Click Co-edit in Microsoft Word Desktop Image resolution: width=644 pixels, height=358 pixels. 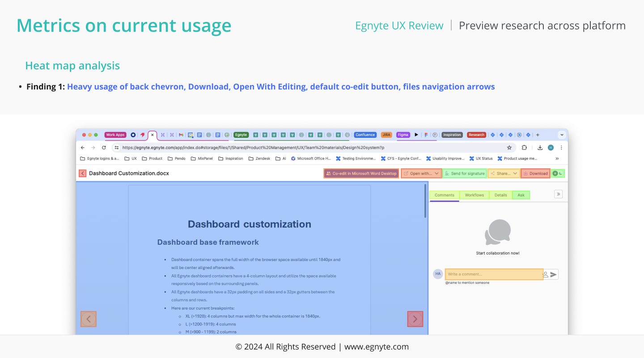point(361,173)
